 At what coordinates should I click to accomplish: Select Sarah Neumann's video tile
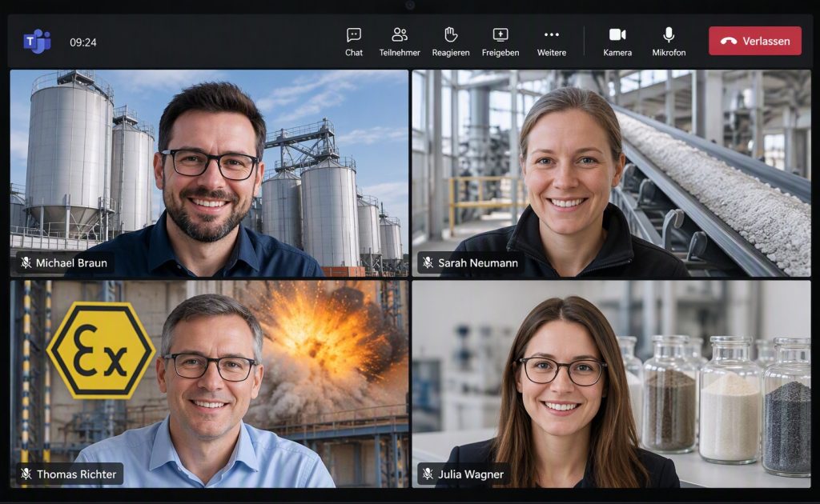611,174
